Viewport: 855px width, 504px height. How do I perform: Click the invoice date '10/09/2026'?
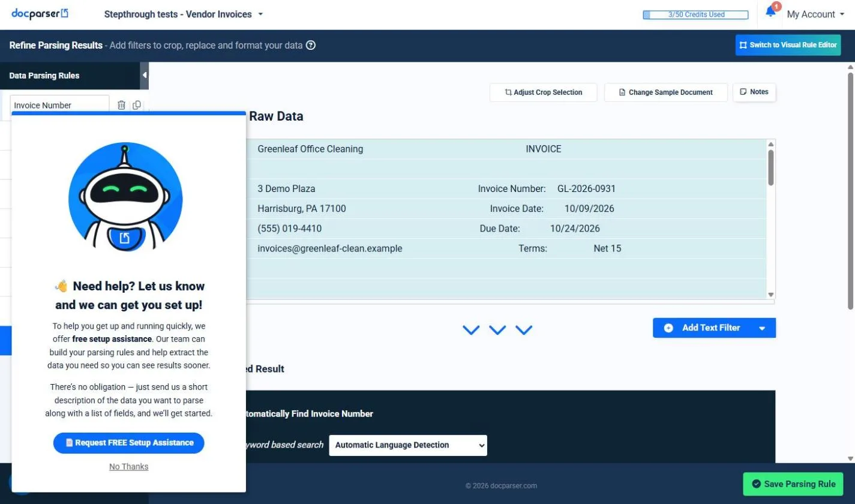point(589,209)
